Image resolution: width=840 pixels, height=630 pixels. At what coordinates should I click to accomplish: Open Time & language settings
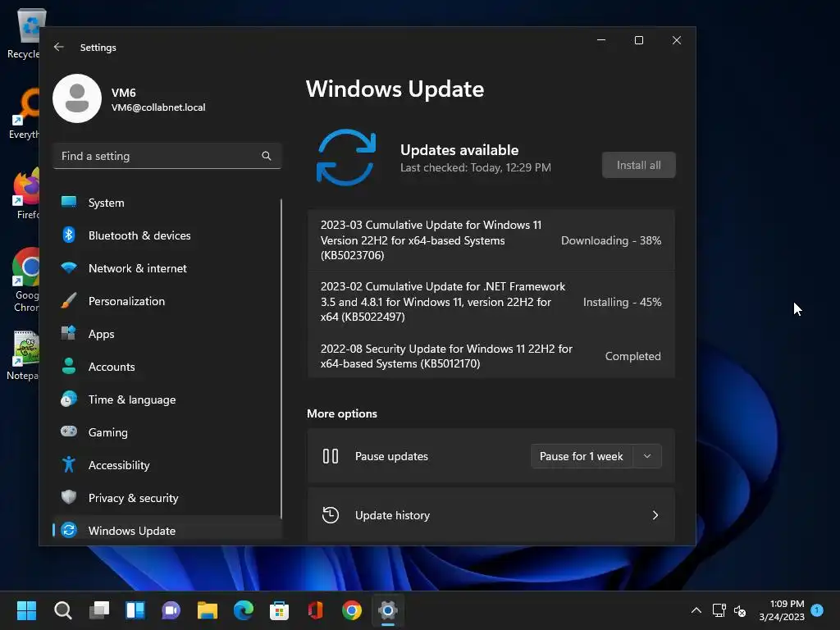[x=167, y=399]
